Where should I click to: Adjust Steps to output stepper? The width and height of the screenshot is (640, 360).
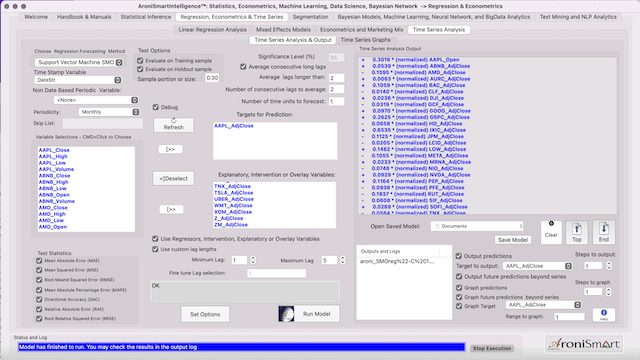click(609, 266)
